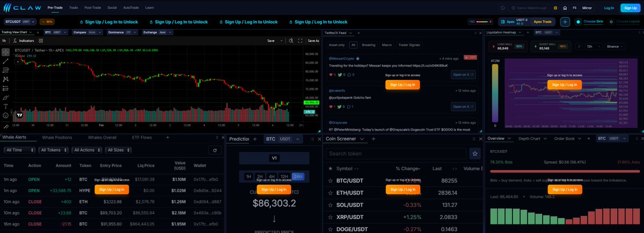The height and width of the screenshot is (233, 644).
Task: Select the Trader Signals feed filter
Action: pyautogui.click(x=409, y=45)
